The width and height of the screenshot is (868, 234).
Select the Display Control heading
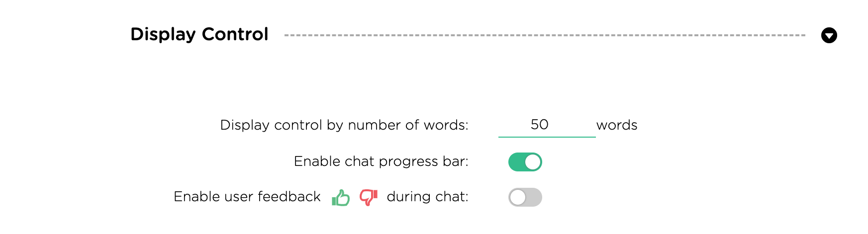pos(199,34)
